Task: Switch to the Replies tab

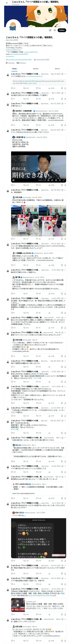Action: [36, 68]
